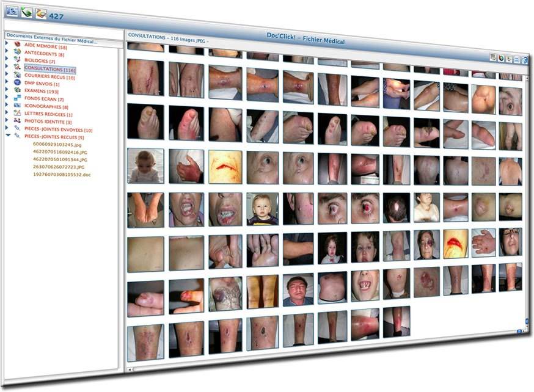Open file 263070626072723.JPG

[x=59, y=167]
